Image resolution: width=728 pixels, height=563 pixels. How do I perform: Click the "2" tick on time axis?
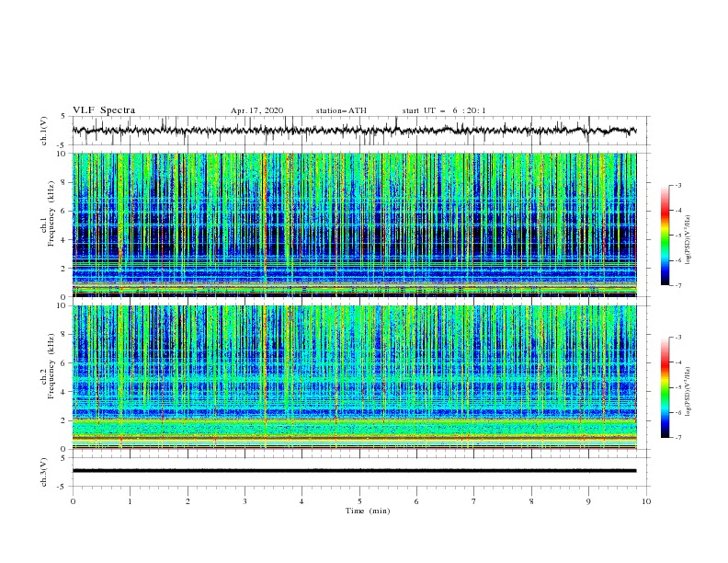click(x=188, y=501)
